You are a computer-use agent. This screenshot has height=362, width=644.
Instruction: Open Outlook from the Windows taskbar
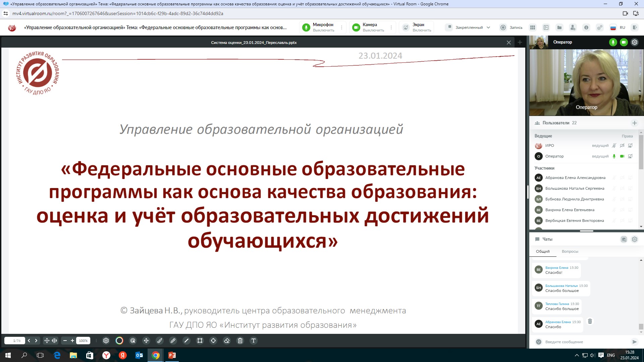139,355
